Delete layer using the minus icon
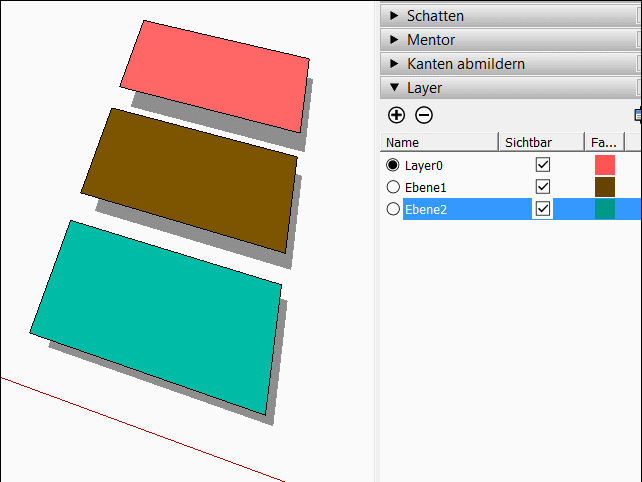The image size is (642, 482). (424, 115)
